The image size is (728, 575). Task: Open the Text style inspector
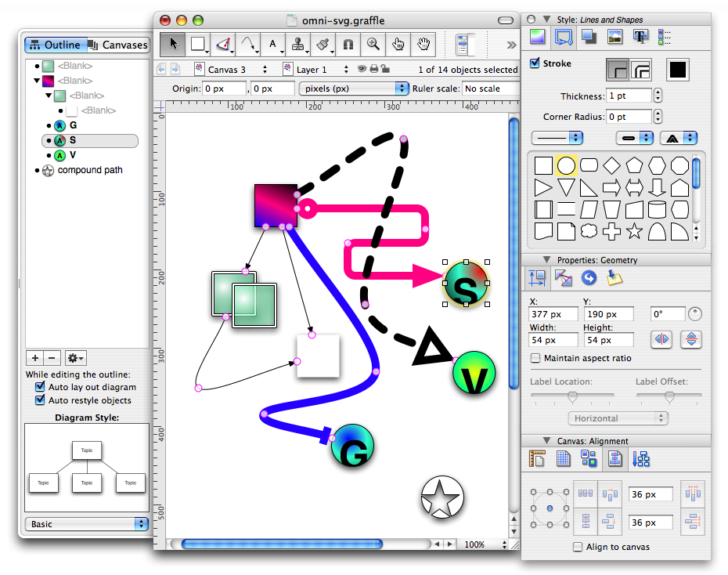click(640, 37)
